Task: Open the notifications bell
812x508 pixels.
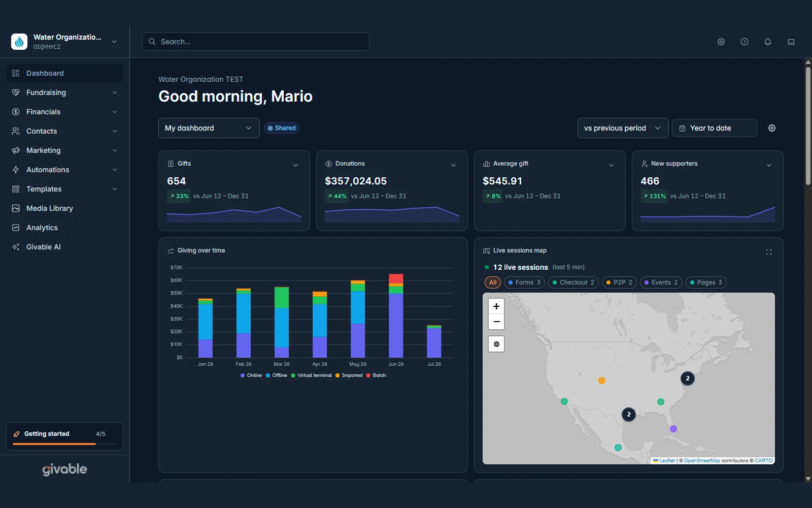Action: click(768, 42)
